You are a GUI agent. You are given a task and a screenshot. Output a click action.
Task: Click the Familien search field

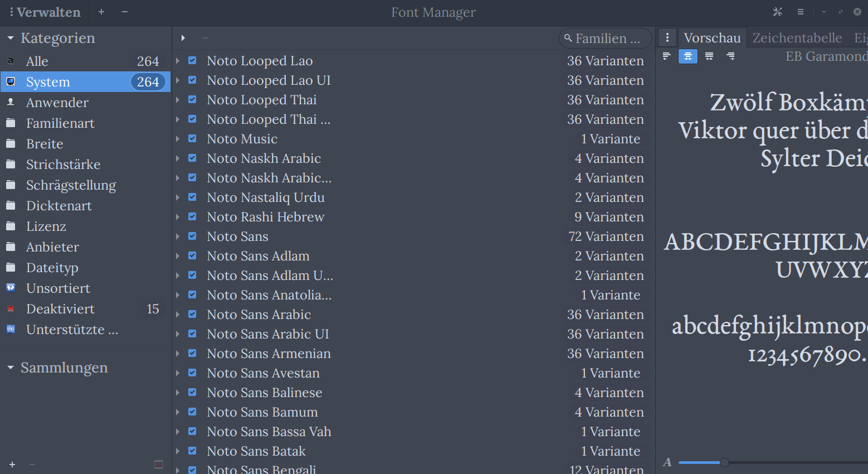click(x=606, y=38)
